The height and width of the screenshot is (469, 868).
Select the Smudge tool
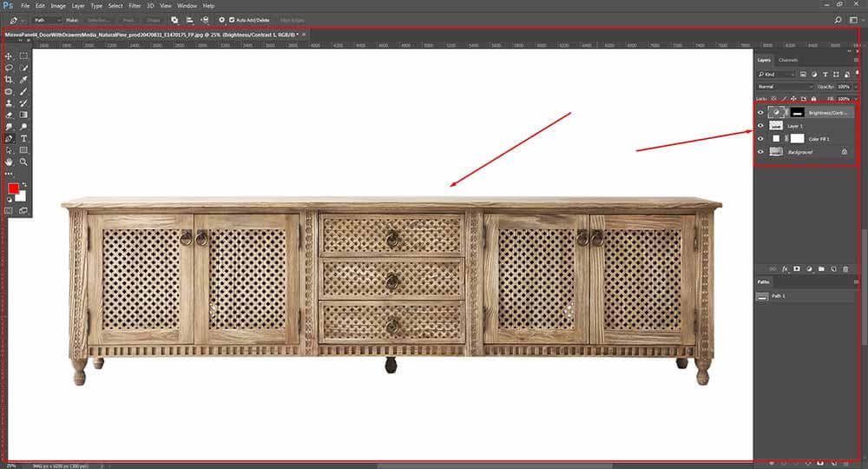9,127
